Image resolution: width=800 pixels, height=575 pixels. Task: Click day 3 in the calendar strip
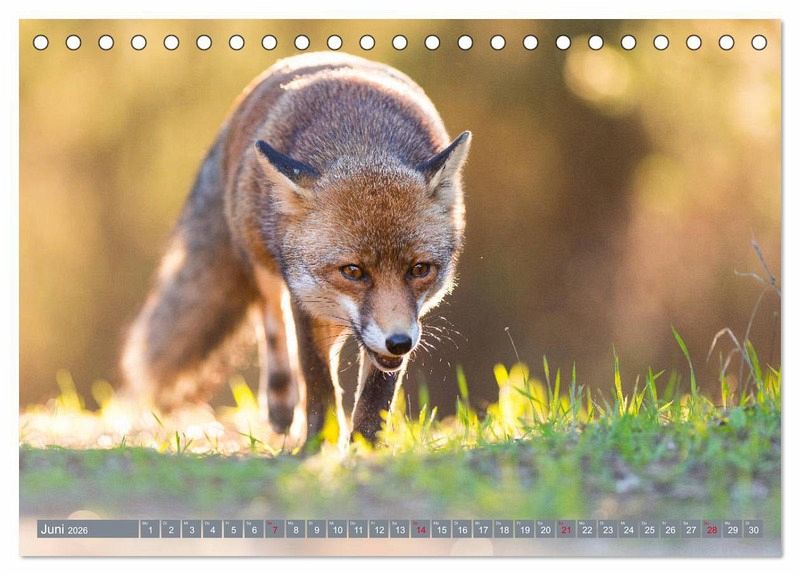point(192,529)
